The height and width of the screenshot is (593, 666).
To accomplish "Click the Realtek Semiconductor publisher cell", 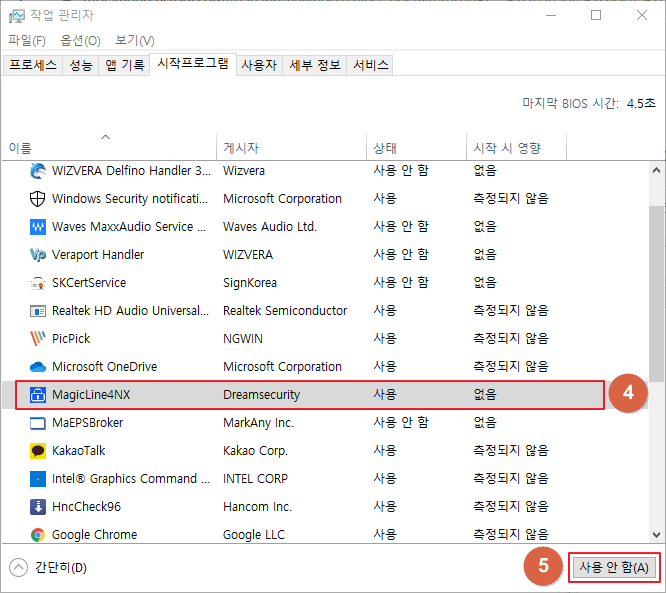I will coord(285,311).
